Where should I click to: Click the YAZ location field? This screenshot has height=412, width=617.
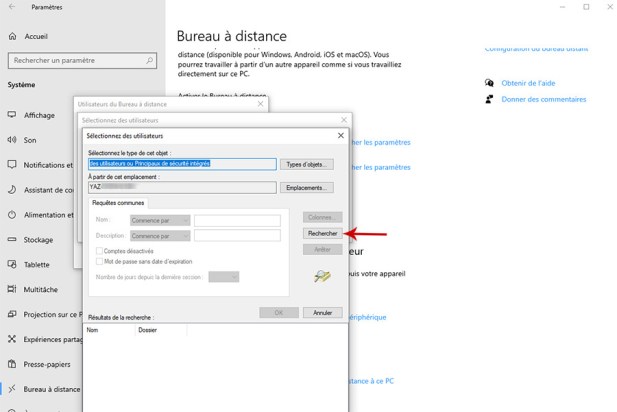tap(182, 187)
